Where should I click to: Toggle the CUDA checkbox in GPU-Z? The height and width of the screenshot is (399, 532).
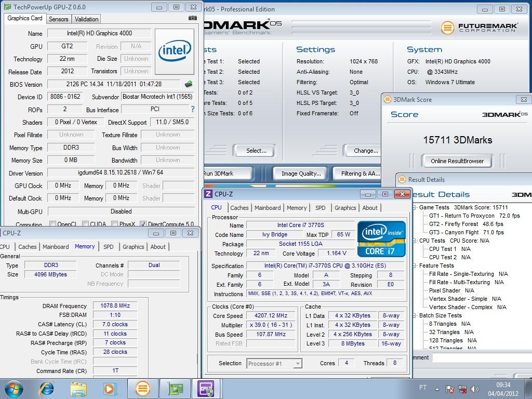tap(86, 224)
